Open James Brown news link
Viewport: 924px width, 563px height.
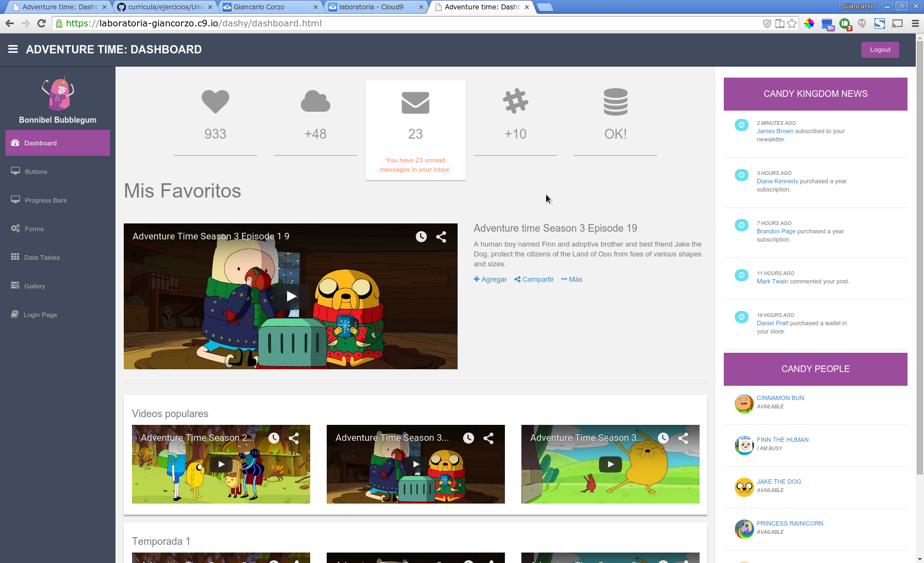775,131
